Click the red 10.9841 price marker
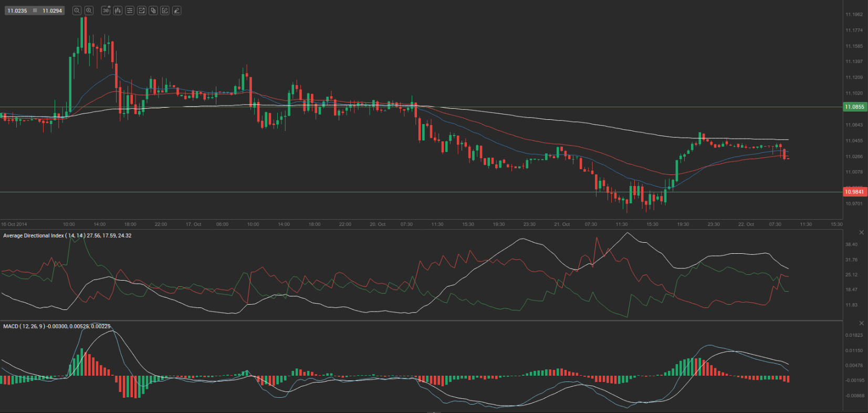Viewport: 868px width, 413px height. [x=854, y=192]
